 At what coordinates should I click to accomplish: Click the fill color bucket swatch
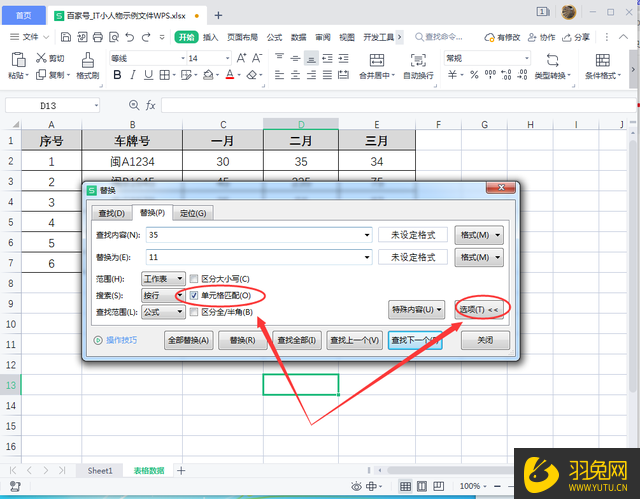[x=208, y=75]
